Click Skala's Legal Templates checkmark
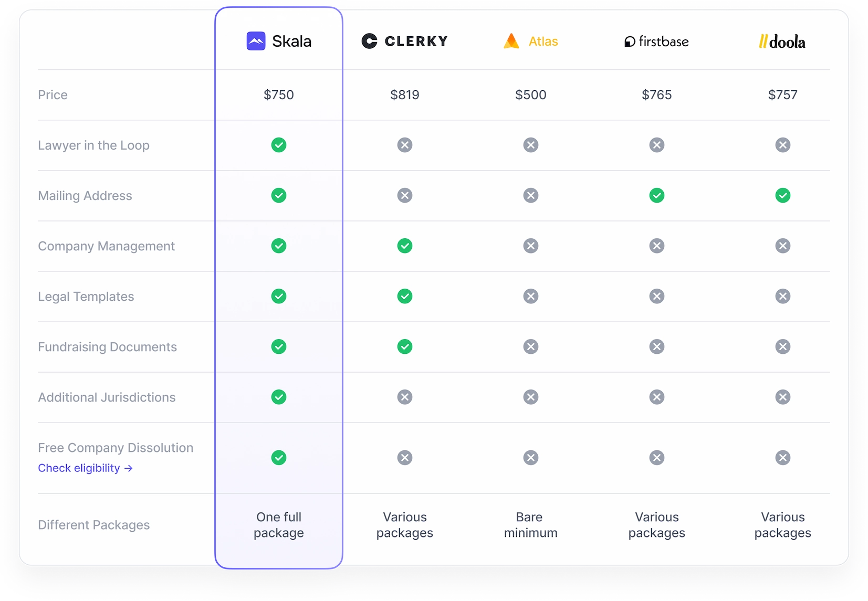This screenshot has width=868, height=601. click(x=279, y=296)
